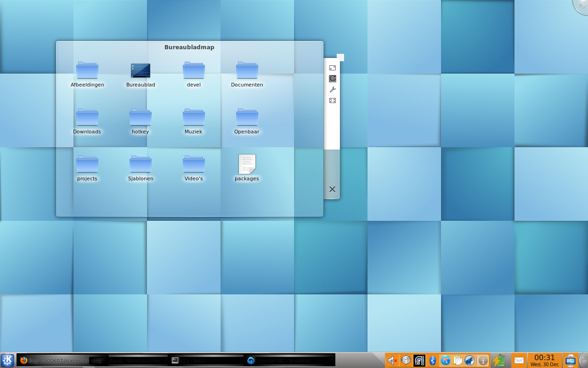Image resolution: width=588 pixels, height=368 pixels.
Task: Click the widget resize handle icon
Action: pos(333,68)
